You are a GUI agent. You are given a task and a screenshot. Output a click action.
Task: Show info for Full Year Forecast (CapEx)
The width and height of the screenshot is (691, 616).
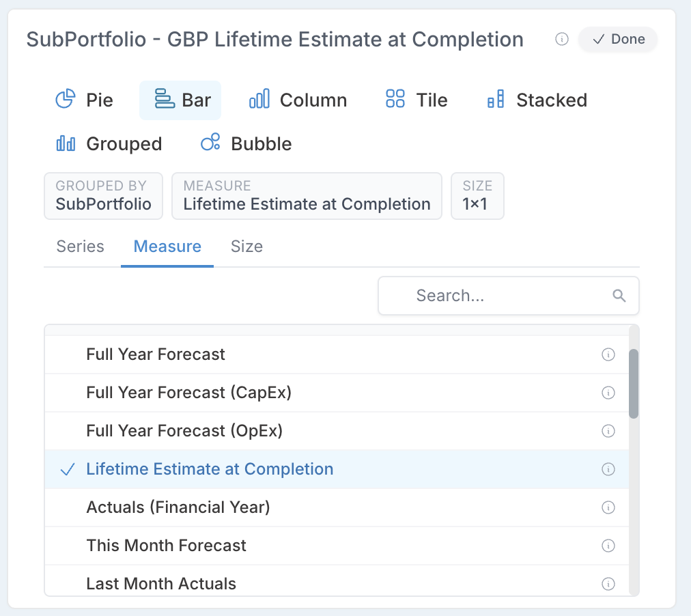(608, 393)
